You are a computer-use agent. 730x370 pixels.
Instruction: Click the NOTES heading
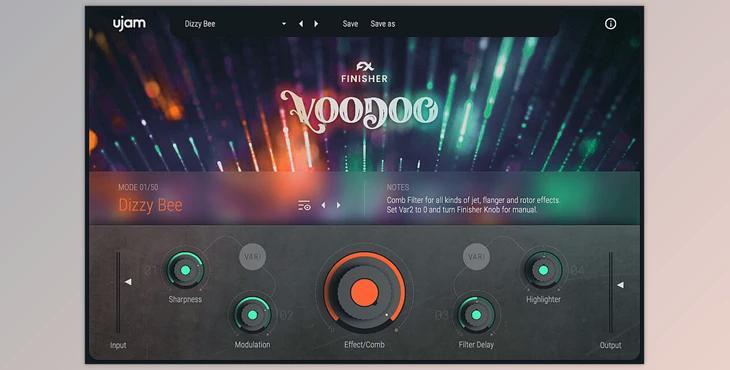click(x=398, y=187)
